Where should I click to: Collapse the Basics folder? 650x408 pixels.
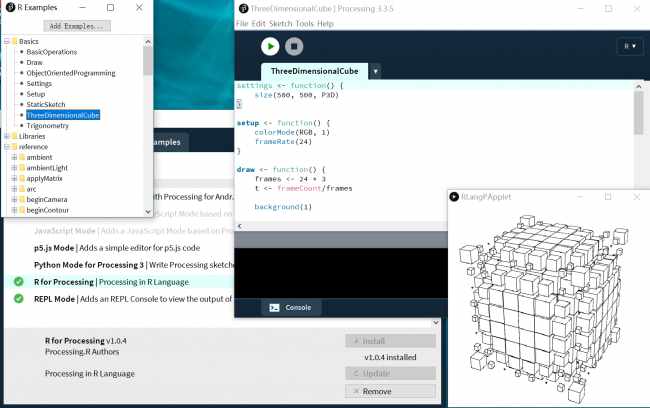point(7,41)
